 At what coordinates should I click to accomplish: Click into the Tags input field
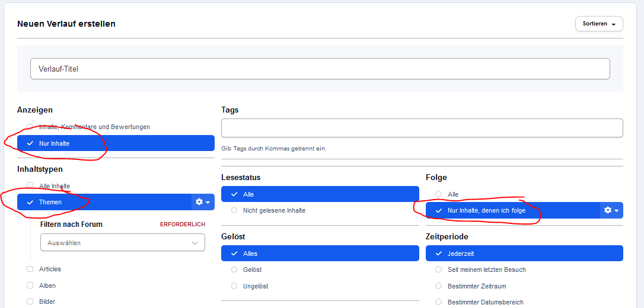point(422,128)
